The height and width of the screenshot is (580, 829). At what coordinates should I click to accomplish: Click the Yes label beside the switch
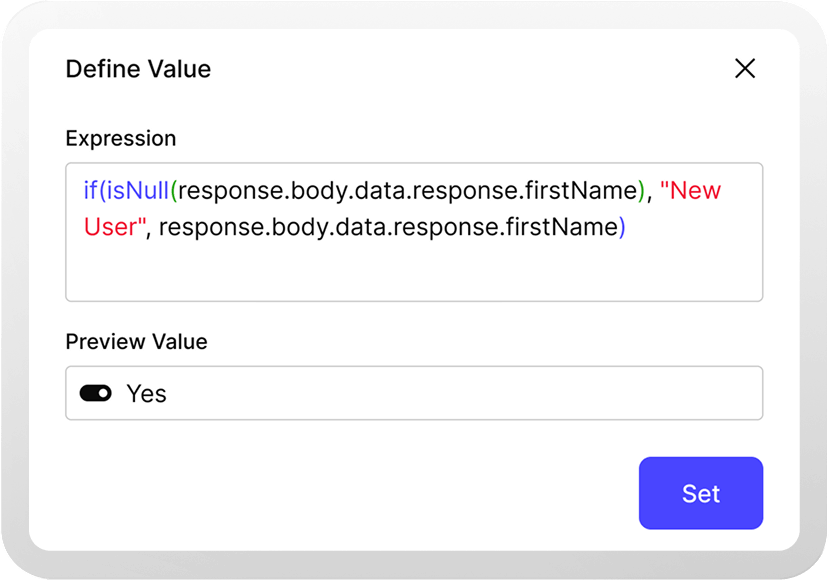pos(146,393)
